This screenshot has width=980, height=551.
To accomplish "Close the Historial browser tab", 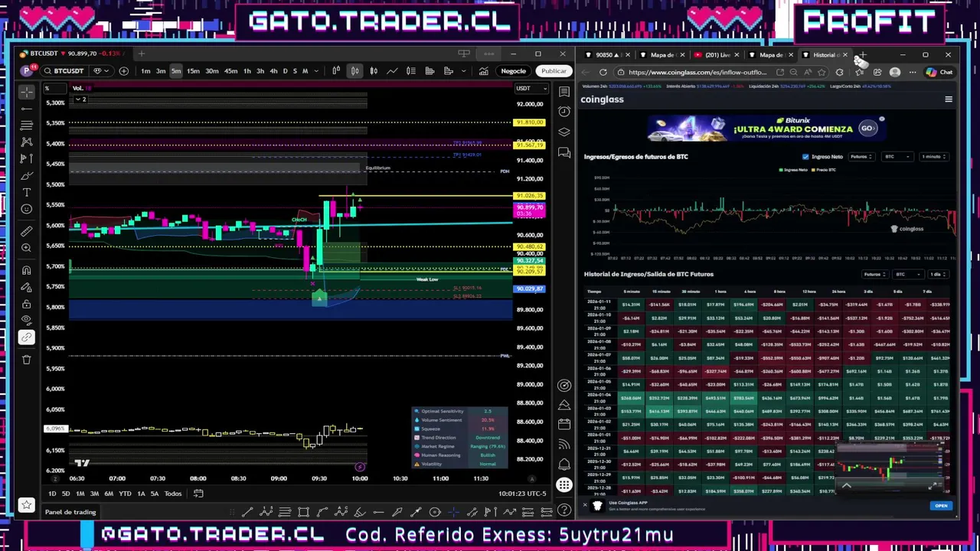I will click(845, 55).
